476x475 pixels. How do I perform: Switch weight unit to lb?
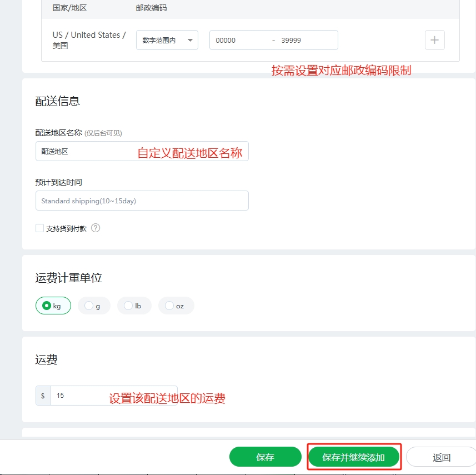(x=134, y=306)
